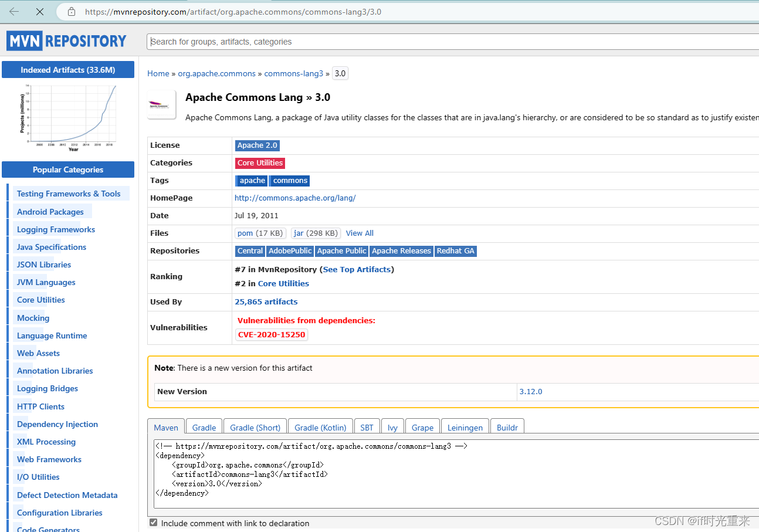The width and height of the screenshot is (759, 532).
Task: Toggle Include comment with link checkbox
Action: coord(154,523)
